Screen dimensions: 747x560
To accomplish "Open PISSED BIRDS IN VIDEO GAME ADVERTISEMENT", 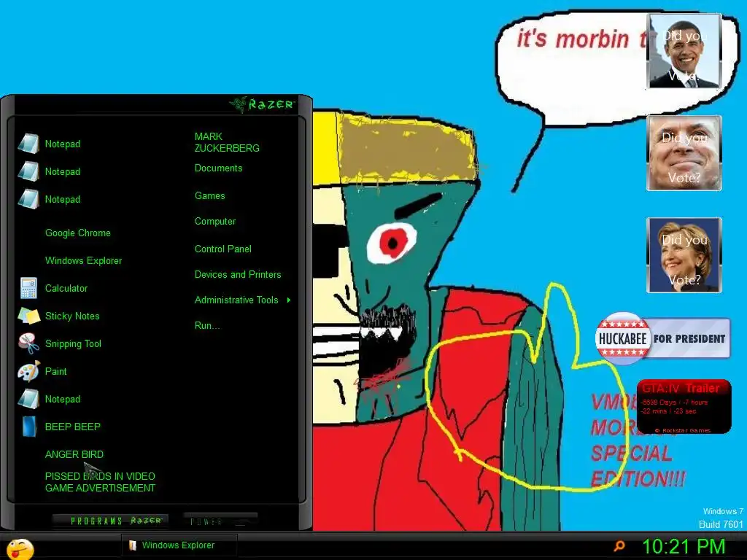I will click(x=100, y=482).
